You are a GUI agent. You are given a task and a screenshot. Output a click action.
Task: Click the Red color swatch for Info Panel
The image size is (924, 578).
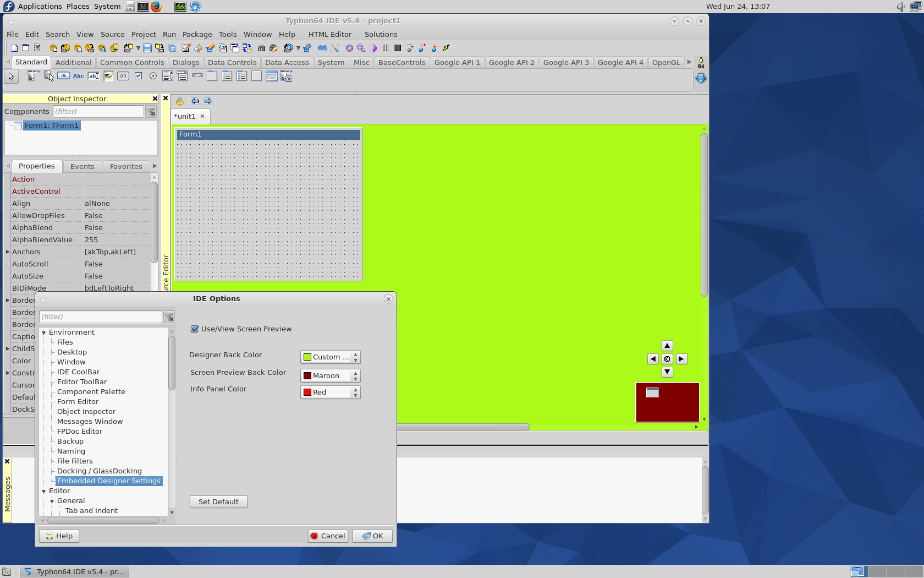click(x=307, y=392)
